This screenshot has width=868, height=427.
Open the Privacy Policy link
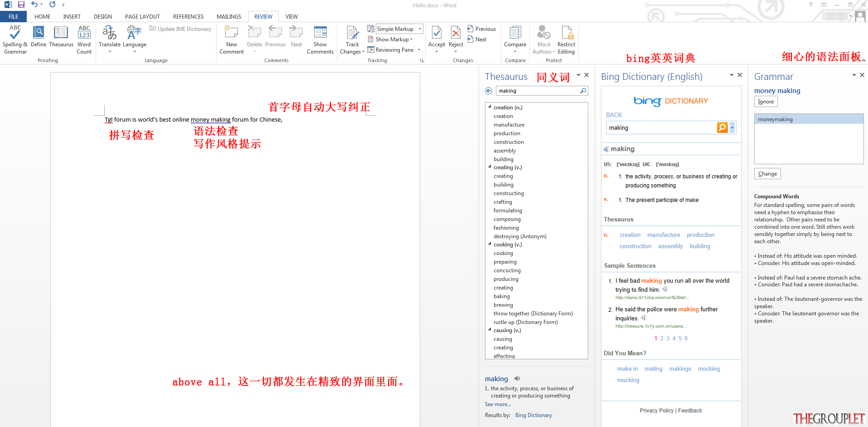click(656, 411)
